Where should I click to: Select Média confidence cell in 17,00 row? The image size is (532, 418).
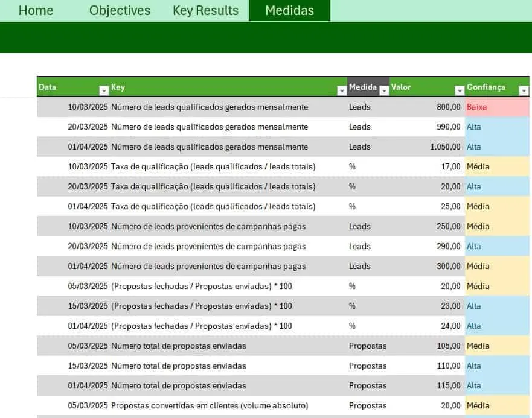pyautogui.click(x=497, y=167)
